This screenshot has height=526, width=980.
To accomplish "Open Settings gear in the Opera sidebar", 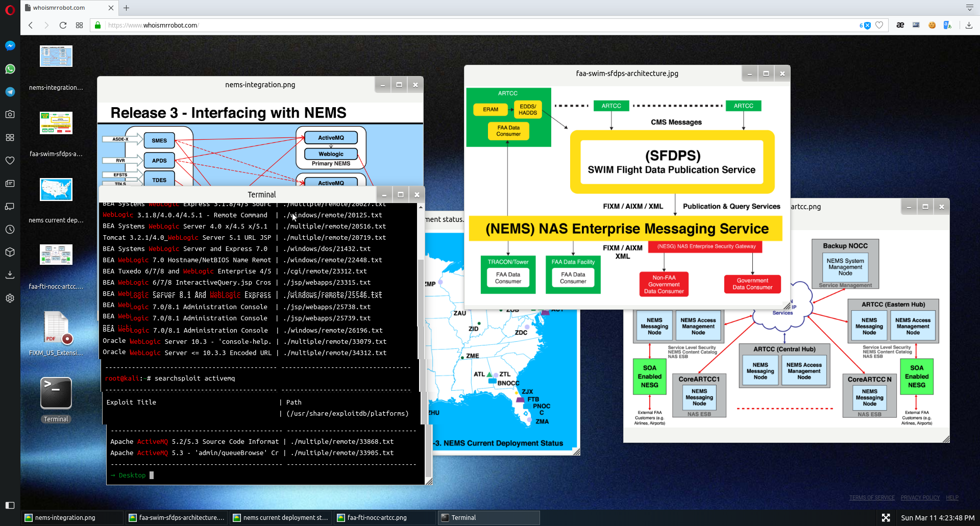I will point(10,298).
